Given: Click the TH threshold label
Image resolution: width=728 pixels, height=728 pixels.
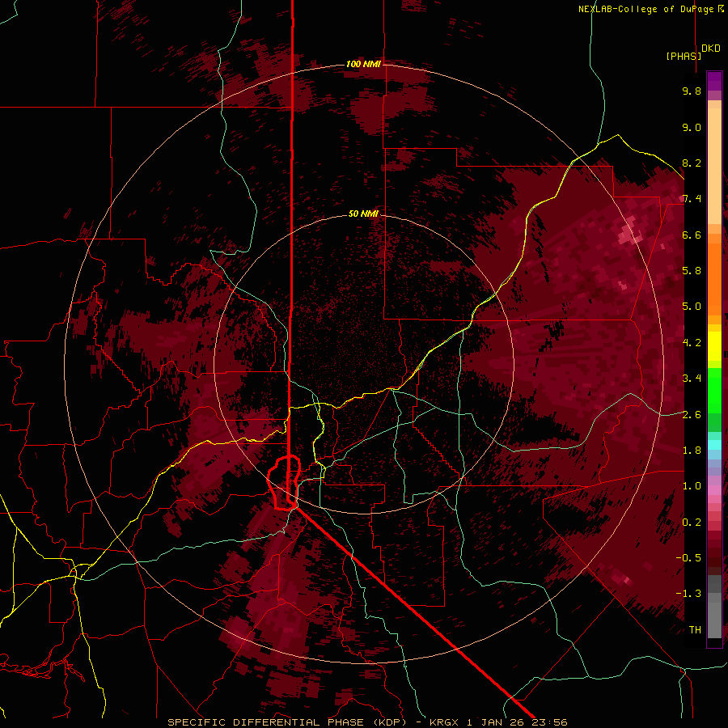Looking at the screenshot, I should pos(695,630).
